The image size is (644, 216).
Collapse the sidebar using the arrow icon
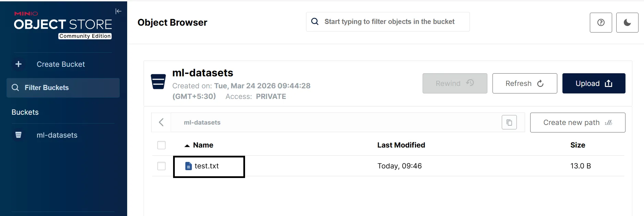tap(118, 11)
